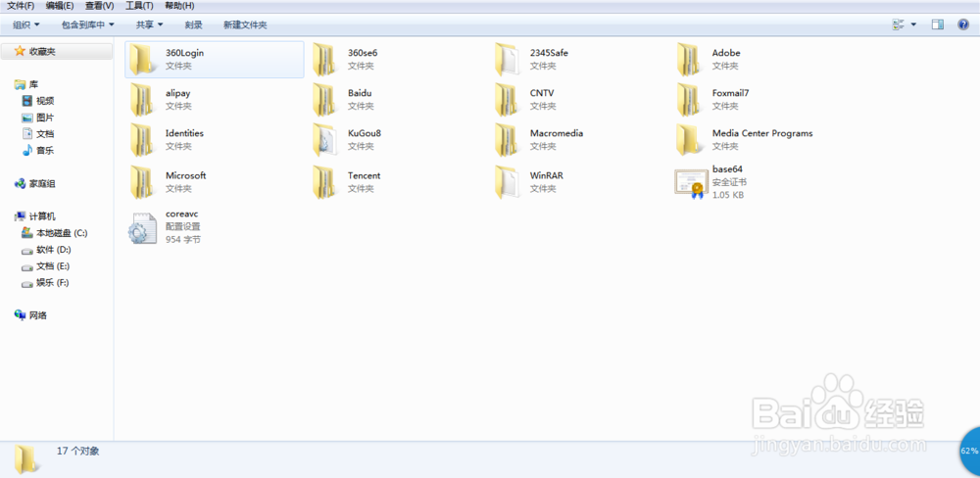Open the 包含到库中 dropdown

click(x=88, y=25)
